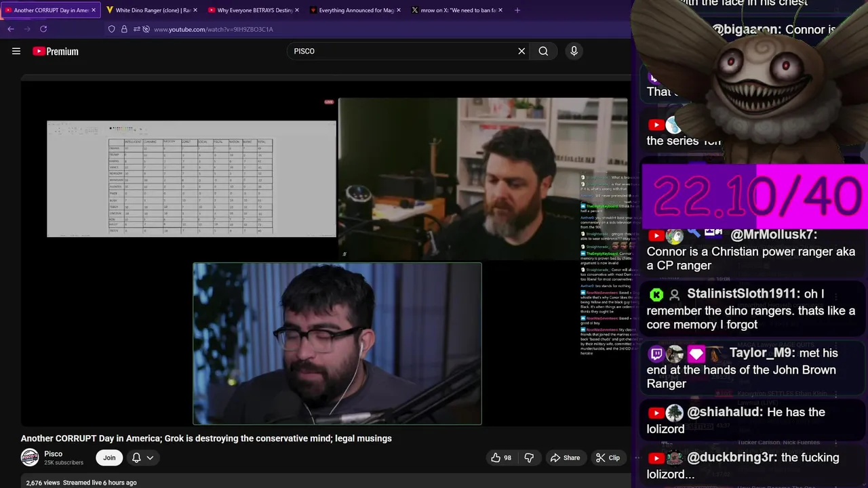Click '25K subscribers' text

pyautogui.click(x=64, y=463)
